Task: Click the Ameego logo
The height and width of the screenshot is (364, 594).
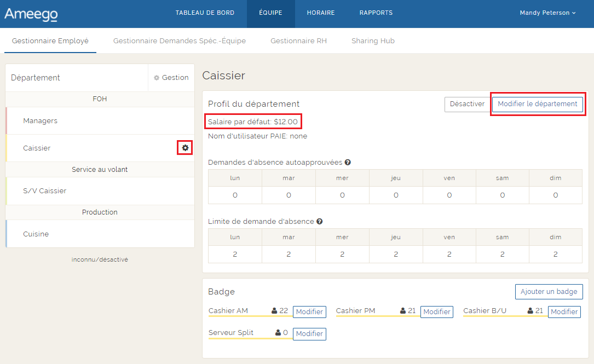Action: pos(31,14)
